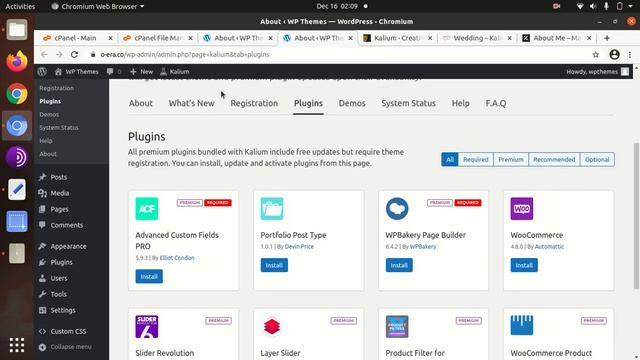Click the Slider Revolution plugin icon
Image resolution: width=640 pixels, height=360 pixels.
coord(147,327)
